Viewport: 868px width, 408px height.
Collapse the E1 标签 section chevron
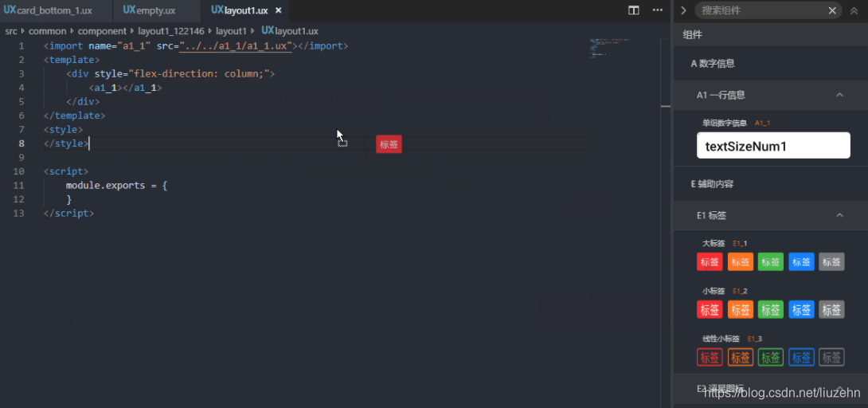(840, 215)
